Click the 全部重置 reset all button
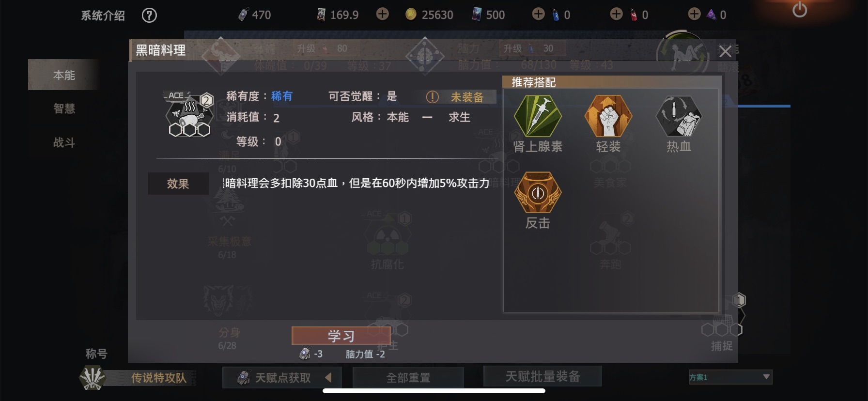This screenshot has height=401, width=868. coord(408,377)
